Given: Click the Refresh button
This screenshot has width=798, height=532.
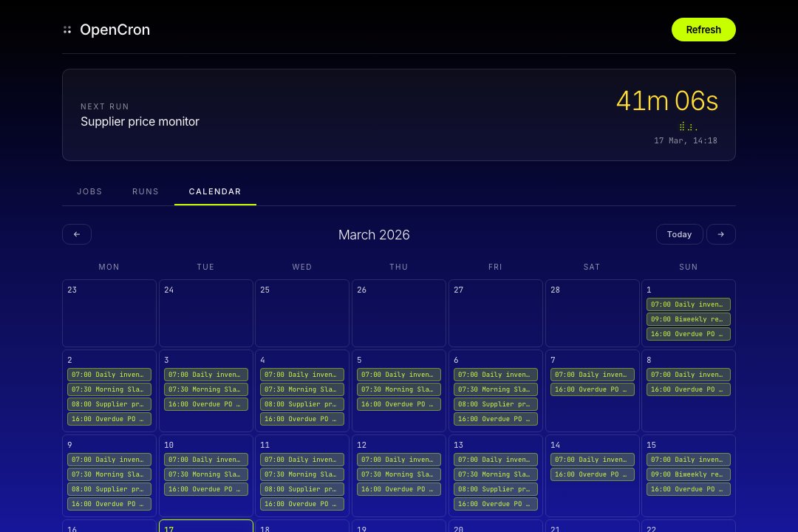Looking at the screenshot, I should point(703,30).
